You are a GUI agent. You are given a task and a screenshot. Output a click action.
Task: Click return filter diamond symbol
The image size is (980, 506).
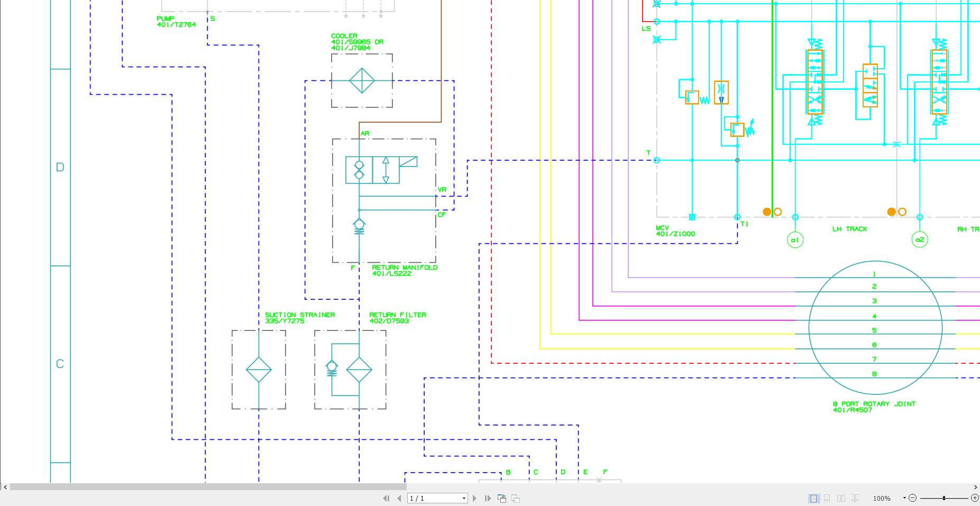(x=359, y=370)
